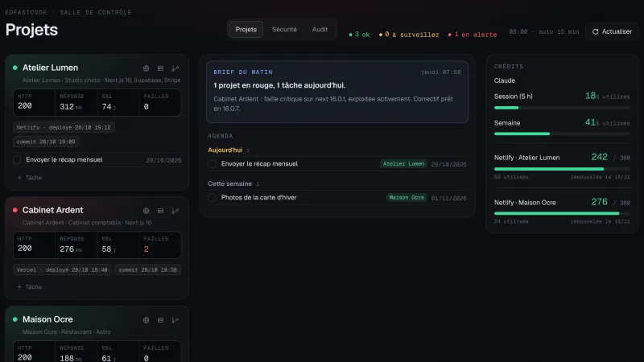Click the 242 / 300 Netlify credits value

(x=610, y=157)
